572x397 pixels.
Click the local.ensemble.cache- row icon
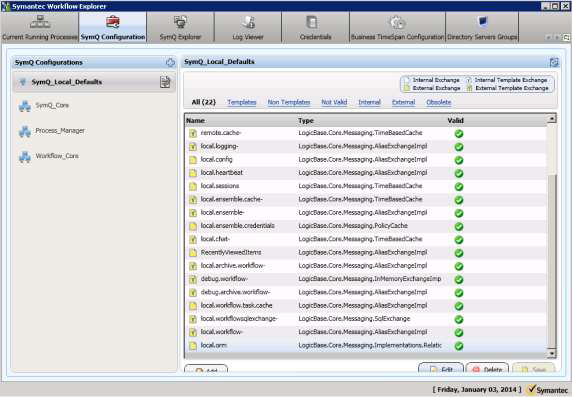[x=193, y=200]
